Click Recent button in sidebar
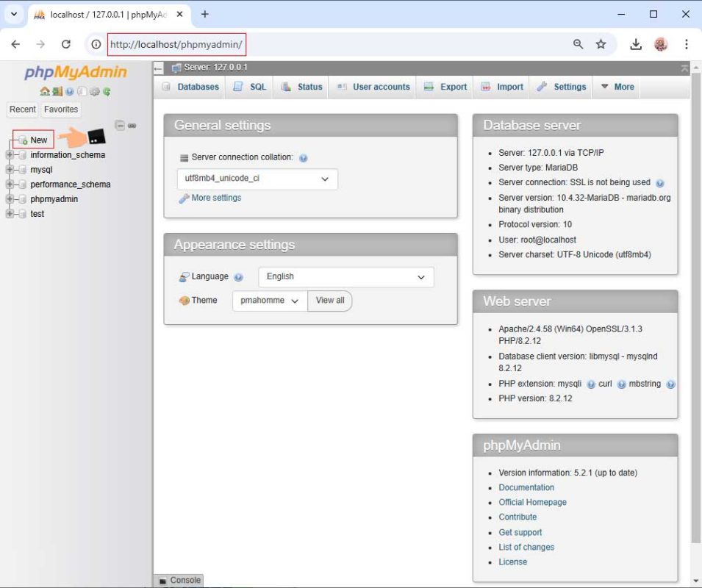702x588 pixels. 22,110
